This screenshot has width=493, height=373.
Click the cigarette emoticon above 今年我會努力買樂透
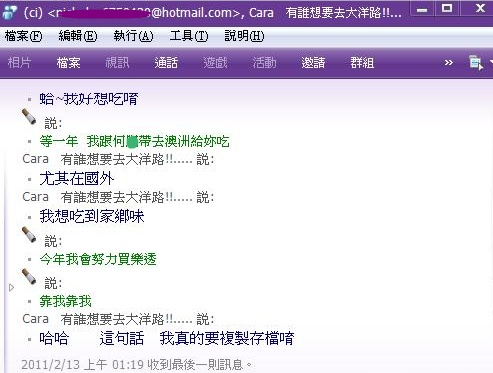[29, 235]
